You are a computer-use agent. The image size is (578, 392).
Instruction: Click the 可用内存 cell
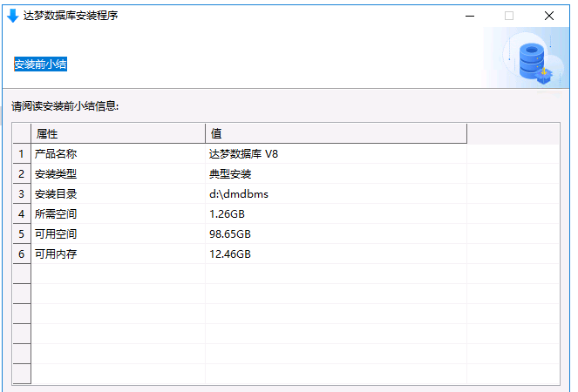pos(118,253)
